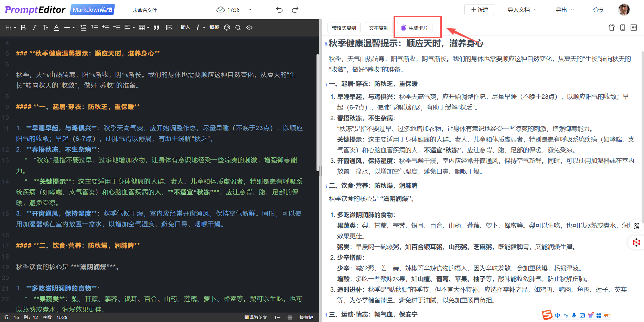Expand the 导入文档 dropdown
Image resolution: width=644 pixels, height=322 pixels.
pyautogui.click(x=522, y=10)
